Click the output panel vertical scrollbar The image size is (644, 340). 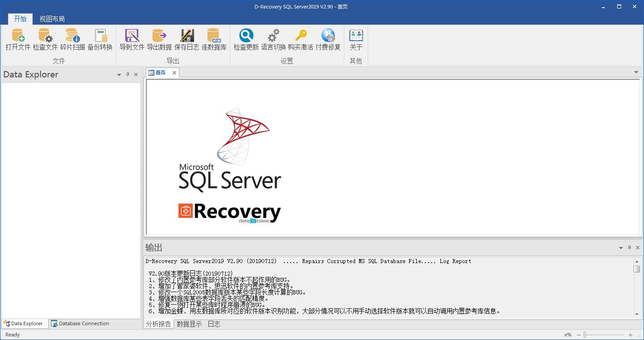point(636,269)
